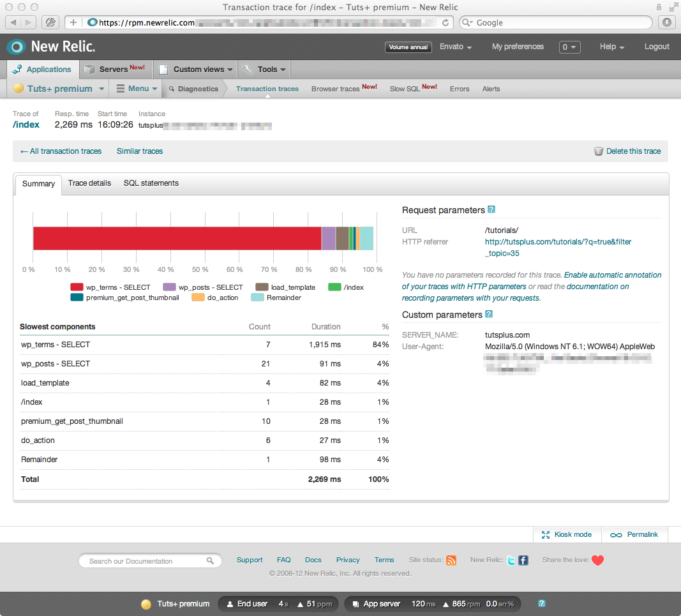Click the brown load_template legend swatch
Screen dimensions: 681x616
click(x=262, y=287)
